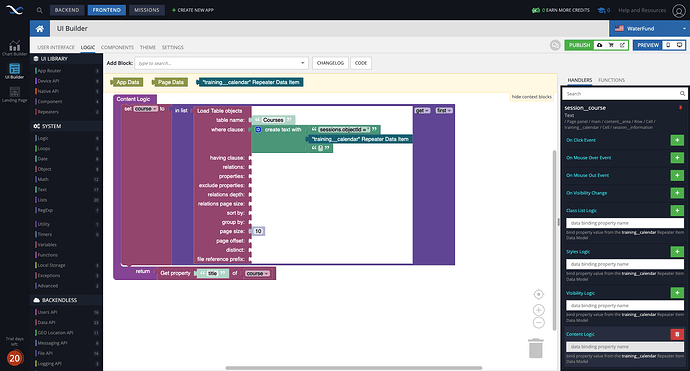The height and width of the screenshot is (371, 690).
Task: Click the education cap counter icon
Action: point(601,10)
